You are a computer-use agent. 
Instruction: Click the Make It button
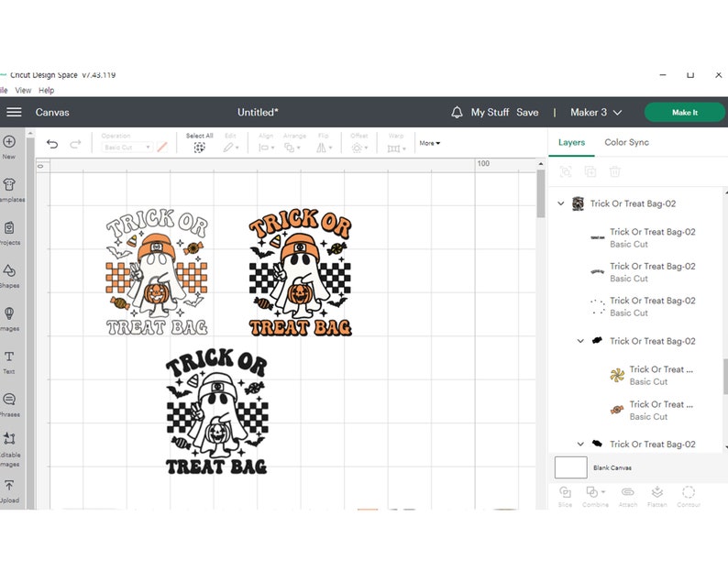tap(684, 113)
